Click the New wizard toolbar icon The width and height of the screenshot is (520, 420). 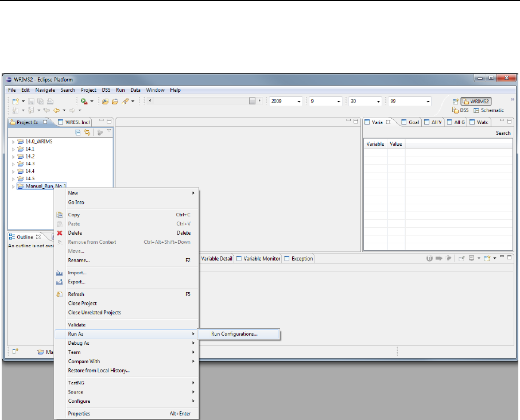pyautogui.click(x=15, y=102)
